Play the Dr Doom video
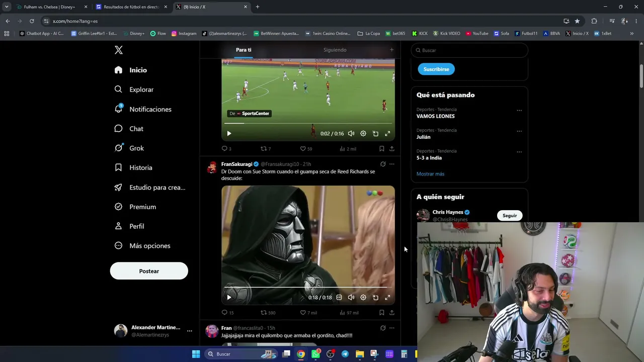644x362 pixels. [x=229, y=298]
